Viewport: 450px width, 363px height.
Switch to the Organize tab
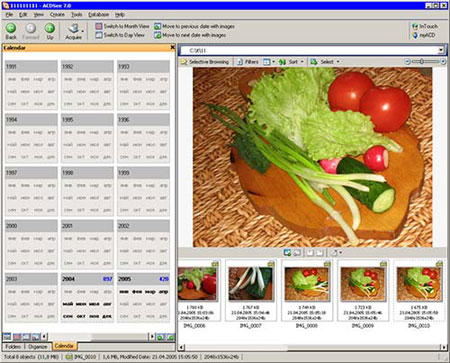37,346
